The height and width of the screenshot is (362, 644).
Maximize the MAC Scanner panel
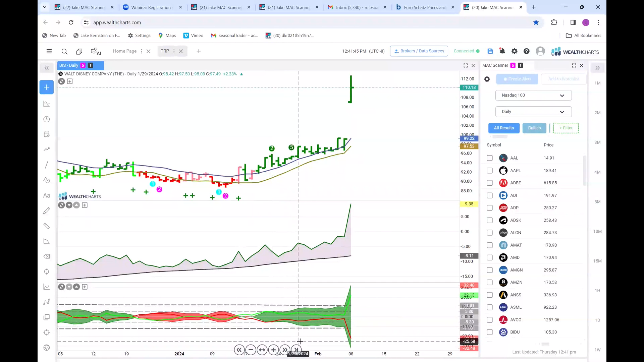[x=574, y=65]
